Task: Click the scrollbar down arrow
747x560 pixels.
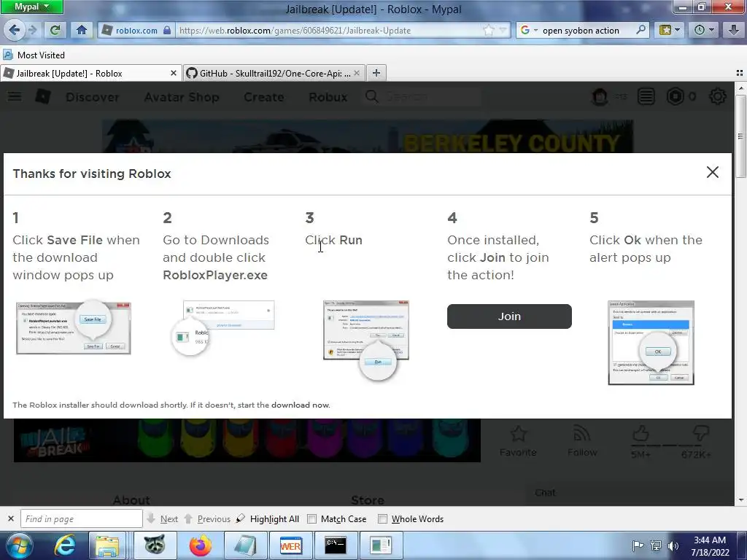Action: click(740, 500)
